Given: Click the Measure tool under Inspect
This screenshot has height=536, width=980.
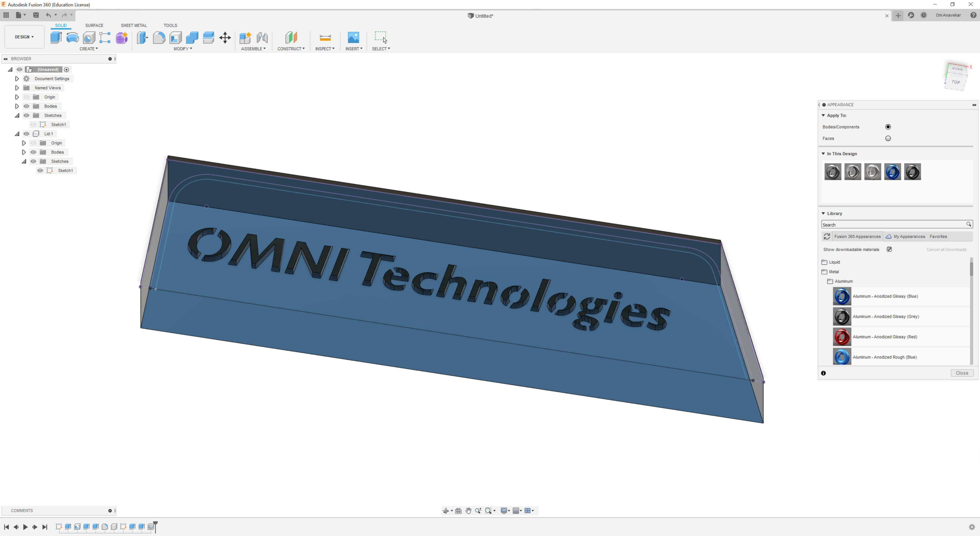Looking at the screenshot, I should click(325, 37).
